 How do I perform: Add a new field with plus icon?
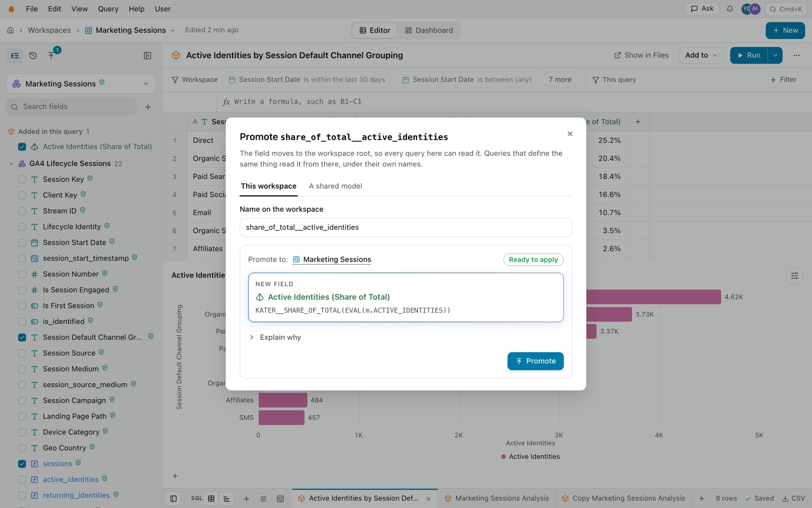(148, 107)
